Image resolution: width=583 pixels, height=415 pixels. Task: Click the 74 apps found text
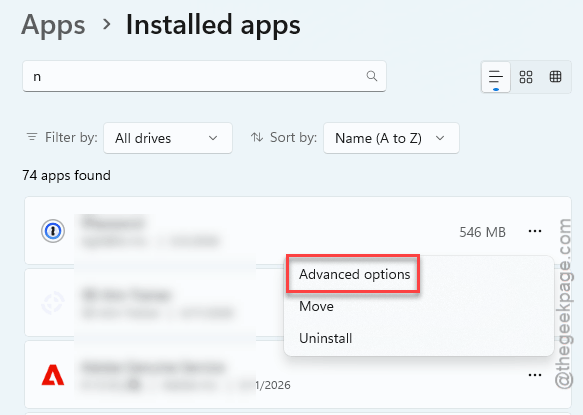[67, 175]
